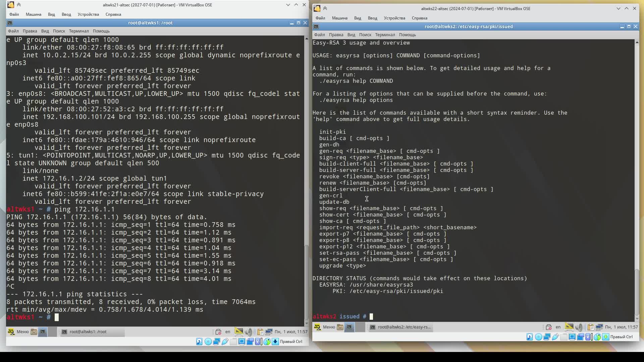Click USB devices status icon in altwks21 VM
The width and height of the screenshot is (644, 362).
225,342
